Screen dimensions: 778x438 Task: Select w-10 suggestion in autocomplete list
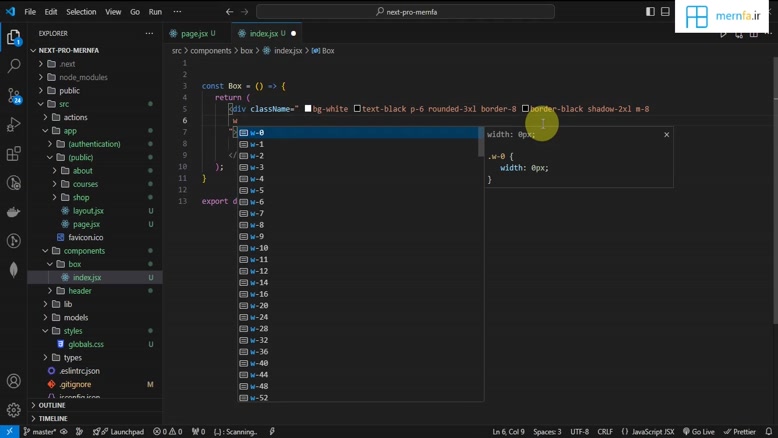tap(259, 248)
